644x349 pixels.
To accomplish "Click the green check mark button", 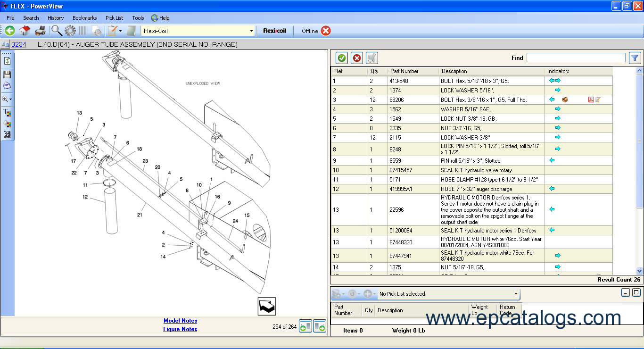I will tap(342, 58).
